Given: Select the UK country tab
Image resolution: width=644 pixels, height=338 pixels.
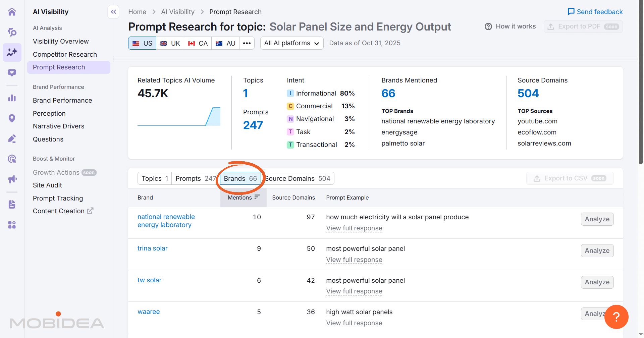Looking at the screenshot, I should [x=170, y=43].
